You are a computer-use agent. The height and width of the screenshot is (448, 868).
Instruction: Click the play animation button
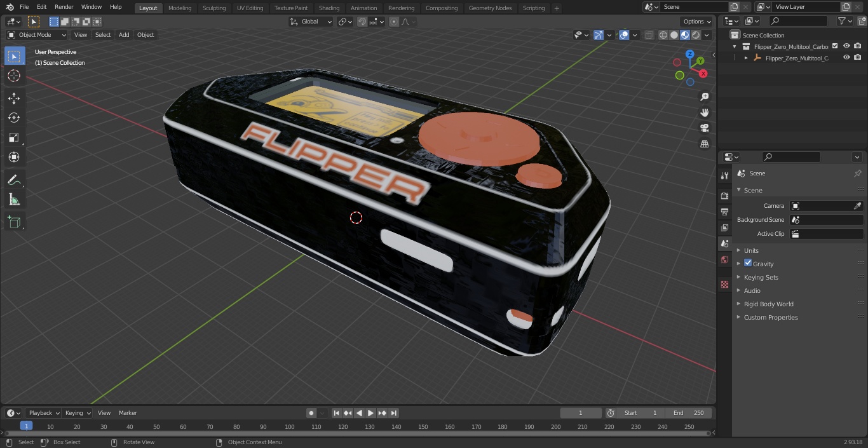tap(370, 413)
